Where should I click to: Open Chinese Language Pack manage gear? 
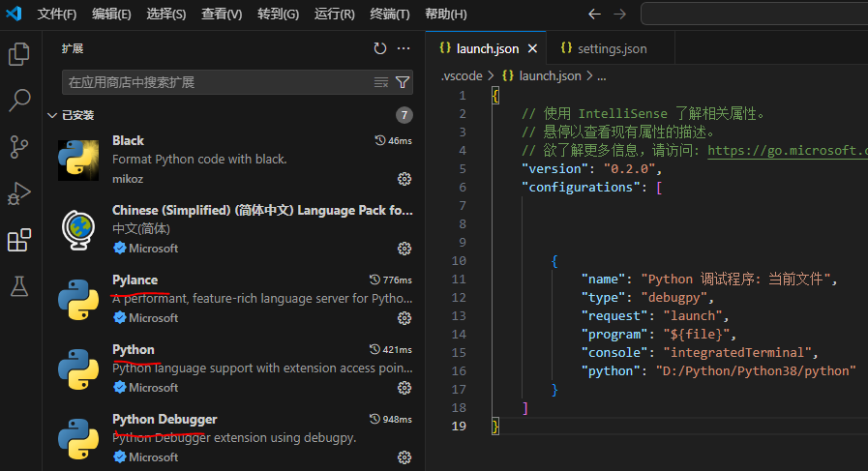pyautogui.click(x=404, y=249)
